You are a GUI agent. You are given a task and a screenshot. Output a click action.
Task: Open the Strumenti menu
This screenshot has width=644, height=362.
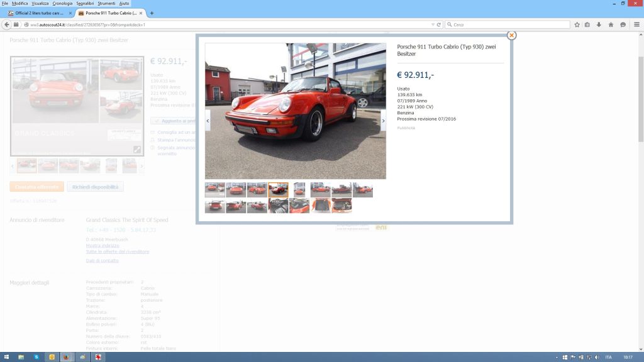(x=106, y=3)
